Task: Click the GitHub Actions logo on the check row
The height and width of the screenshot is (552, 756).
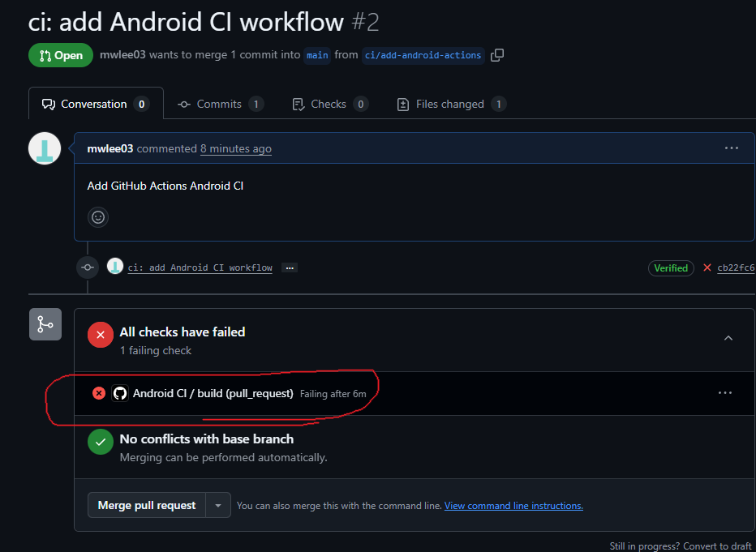Action: (119, 393)
